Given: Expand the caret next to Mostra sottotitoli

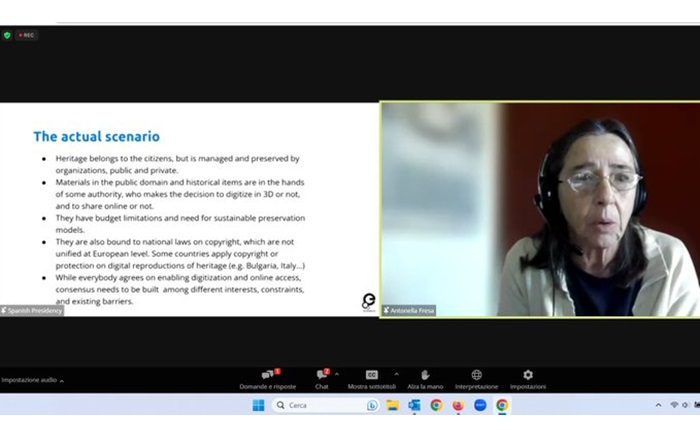Looking at the screenshot, I should coord(396,374).
